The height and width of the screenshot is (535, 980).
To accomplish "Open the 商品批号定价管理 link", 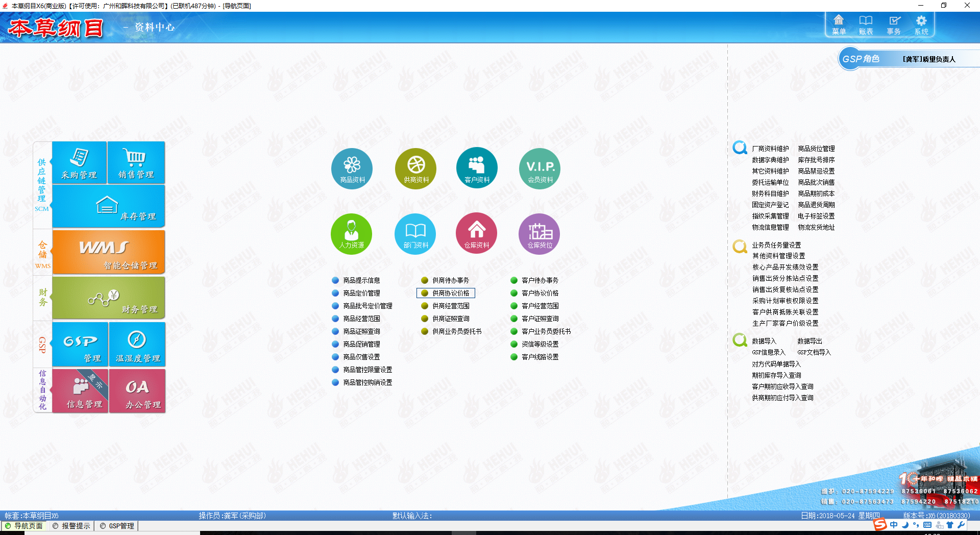I will coord(367,306).
